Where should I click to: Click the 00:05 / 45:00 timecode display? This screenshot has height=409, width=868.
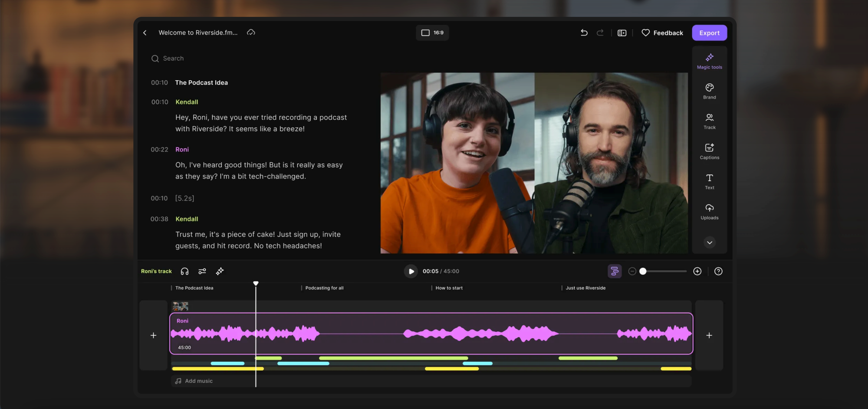click(441, 272)
